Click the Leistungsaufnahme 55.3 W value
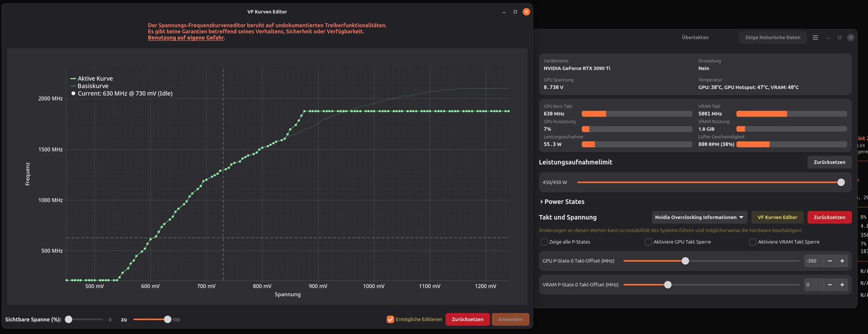The image size is (868, 334). point(553,144)
